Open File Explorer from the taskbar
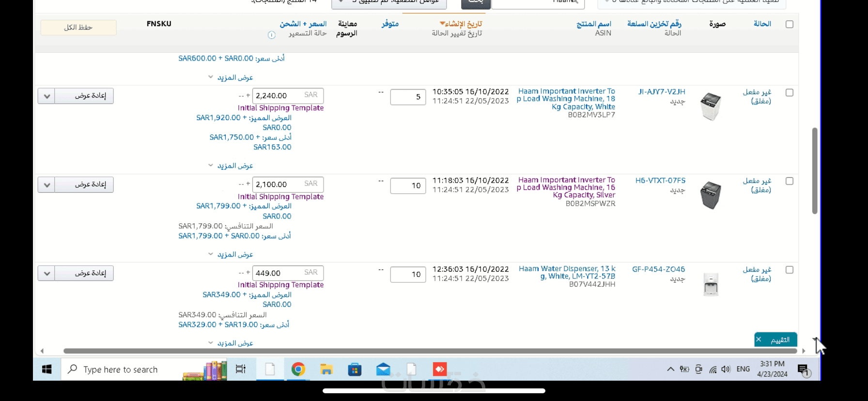Viewport: 868px width, 401px height. point(326,370)
